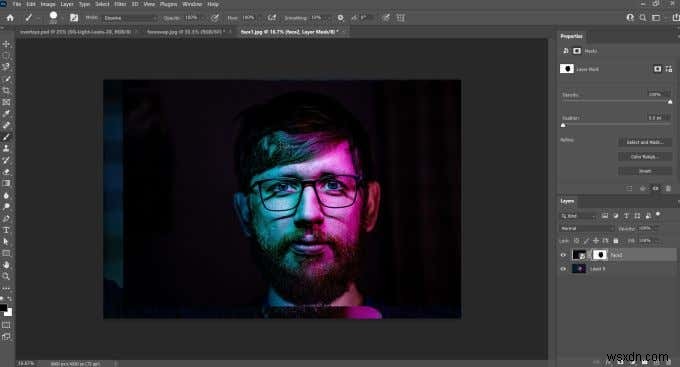The image size is (680, 367).
Task: Select the History Brush tool
Action: [6, 160]
